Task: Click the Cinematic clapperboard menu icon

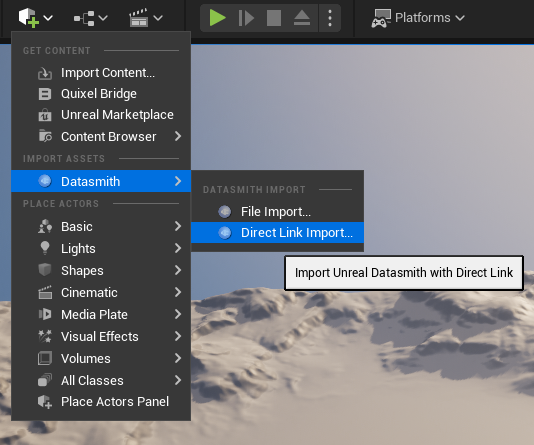Action: point(45,292)
